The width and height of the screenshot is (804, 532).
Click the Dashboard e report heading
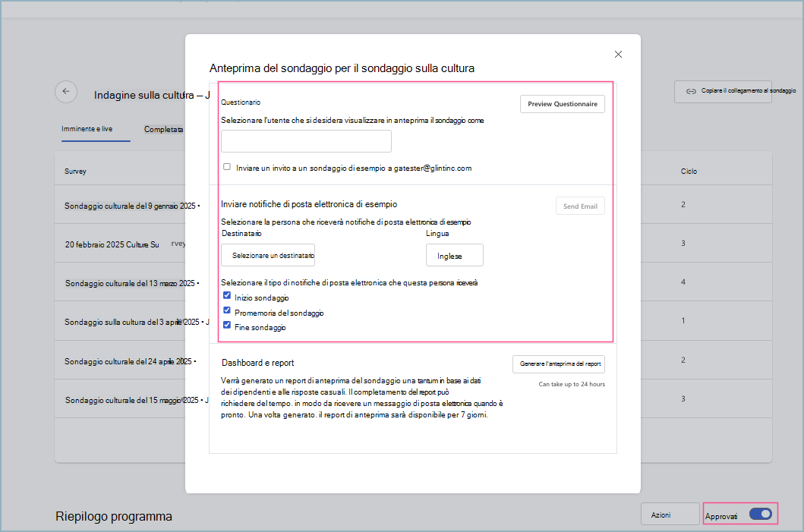point(258,363)
